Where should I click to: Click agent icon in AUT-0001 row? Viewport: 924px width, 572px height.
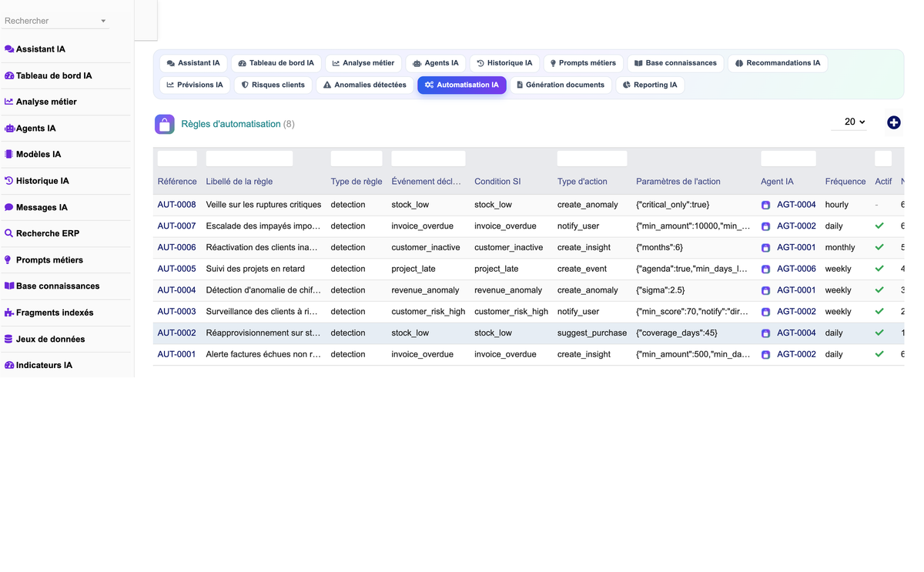(765, 355)
